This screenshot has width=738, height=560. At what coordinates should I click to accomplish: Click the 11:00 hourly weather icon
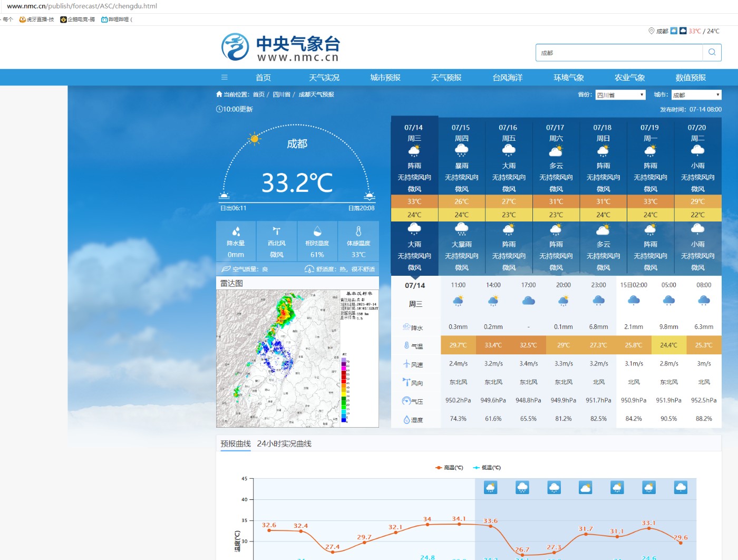click(458, 301)
